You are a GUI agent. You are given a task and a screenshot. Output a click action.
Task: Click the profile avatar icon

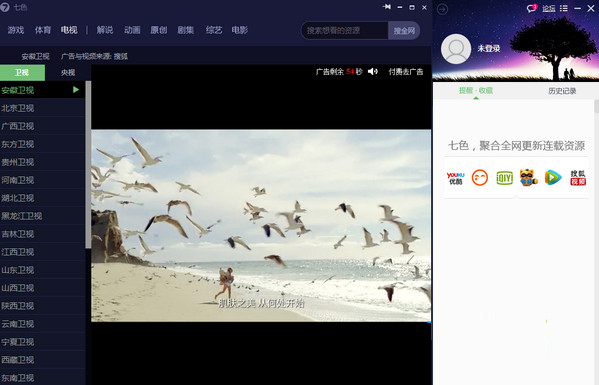pos(456,49)
